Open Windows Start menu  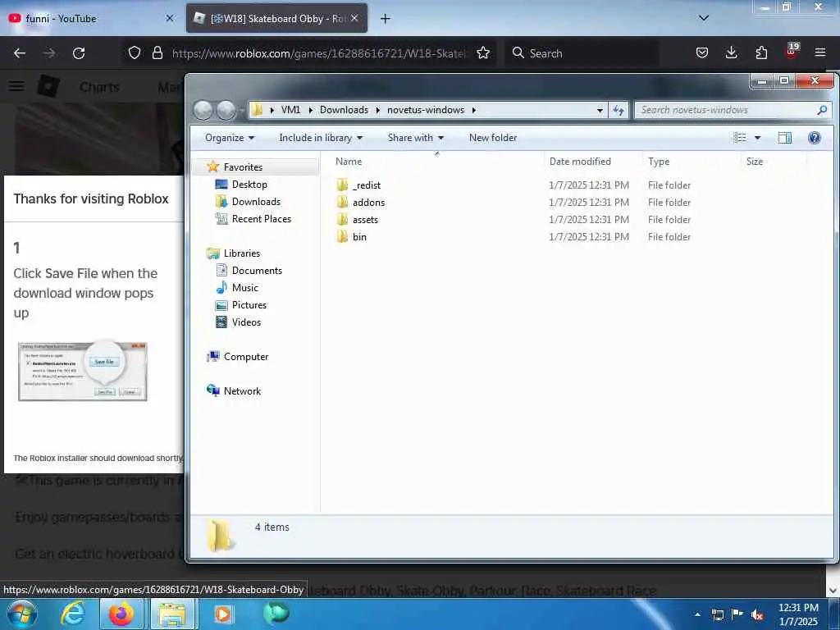21,614
